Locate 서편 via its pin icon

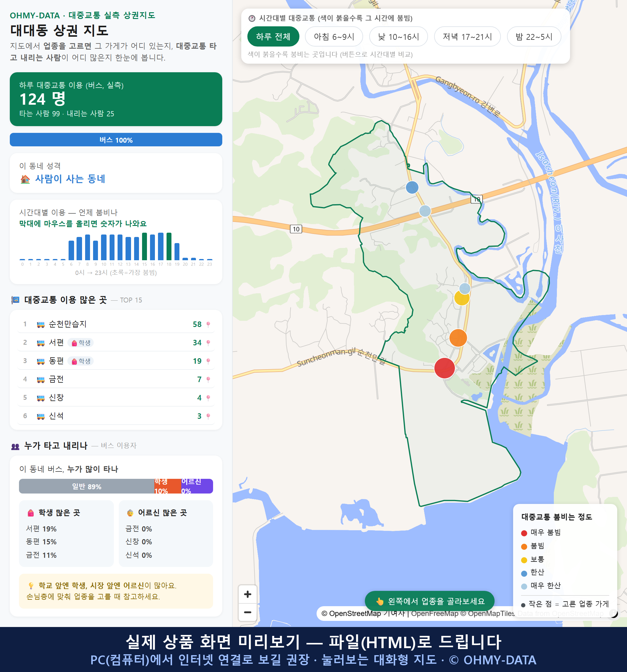click(x=208, y=343)
